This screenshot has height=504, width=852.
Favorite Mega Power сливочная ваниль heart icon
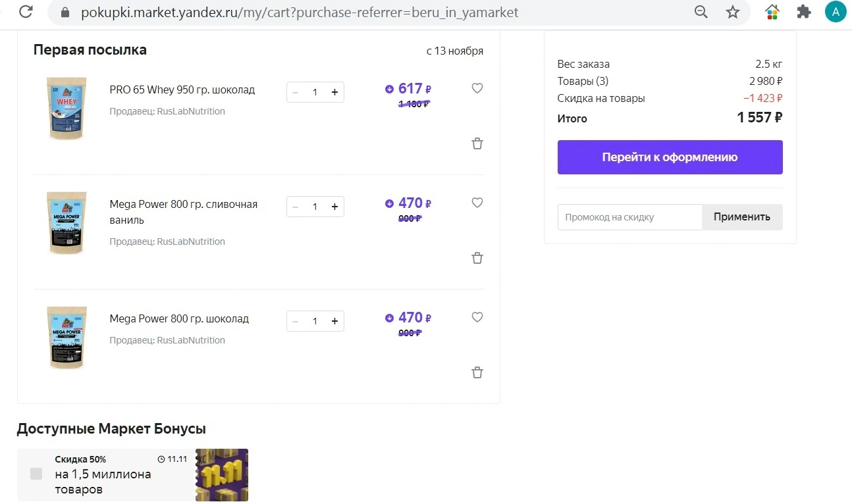coord(477,203)
